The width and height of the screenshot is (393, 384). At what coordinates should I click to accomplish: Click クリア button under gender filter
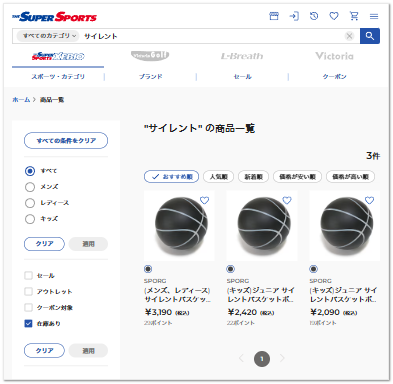tap(44, 244)
